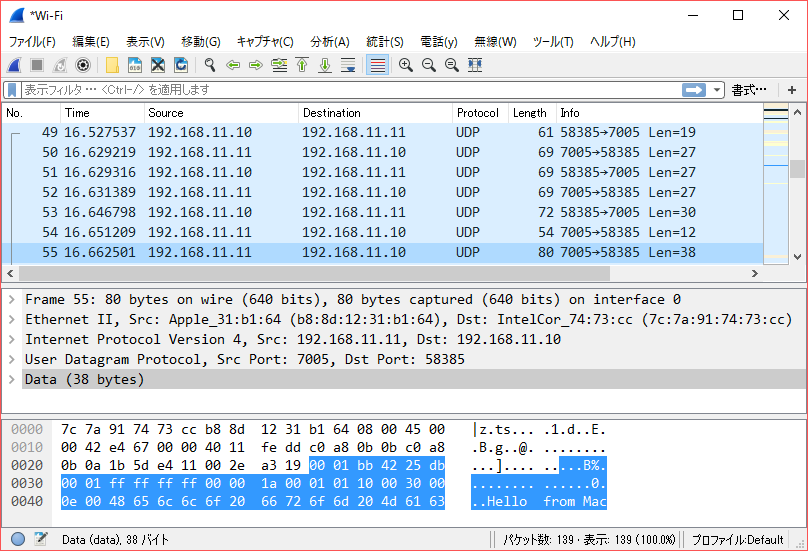808x551 pixels.
Task: Click the find packet magnifier icon
Action: click(x=210, y=65)
